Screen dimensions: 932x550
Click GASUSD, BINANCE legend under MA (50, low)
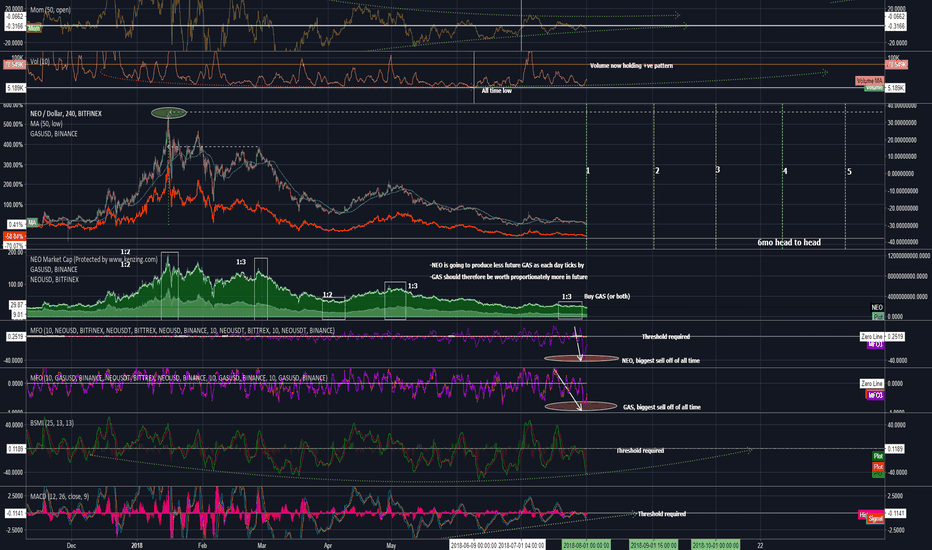pos(53,134)
